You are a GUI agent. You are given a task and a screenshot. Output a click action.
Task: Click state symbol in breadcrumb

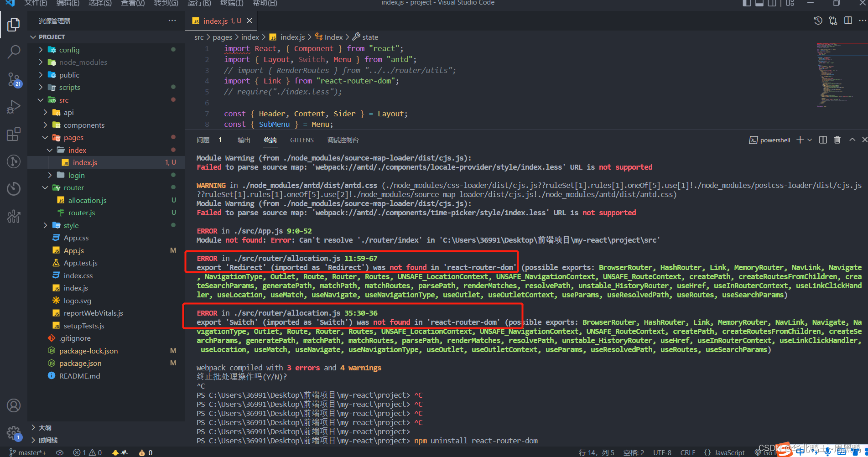tap(365, 37)
